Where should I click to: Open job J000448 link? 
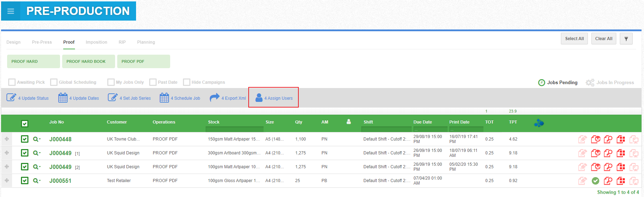point(60,139)
